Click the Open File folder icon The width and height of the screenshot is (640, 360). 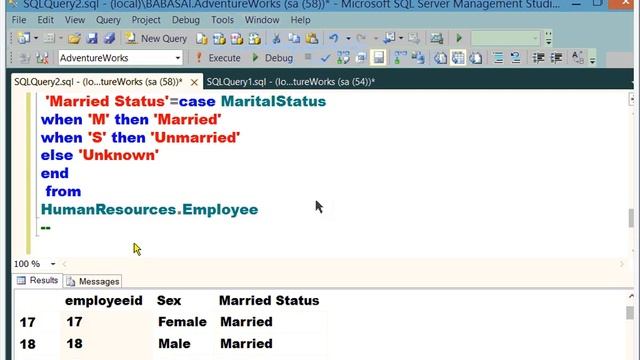coord(74,38)
